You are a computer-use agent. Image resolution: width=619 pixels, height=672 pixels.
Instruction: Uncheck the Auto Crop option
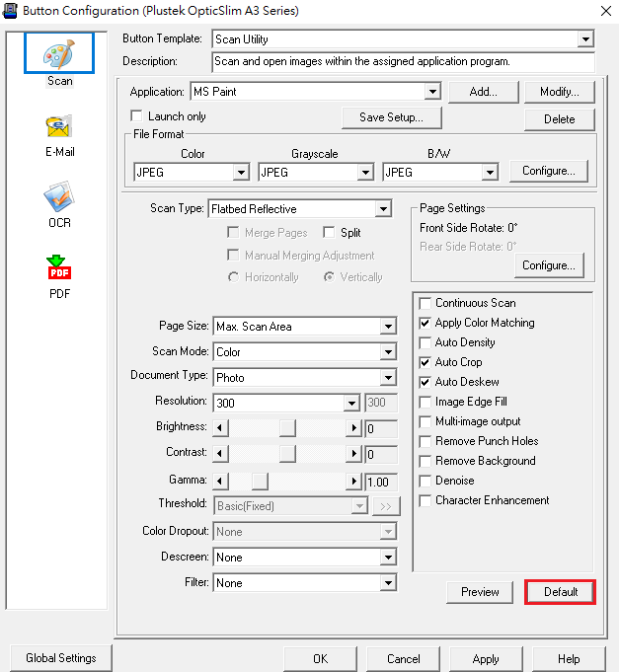click(426, 362)
